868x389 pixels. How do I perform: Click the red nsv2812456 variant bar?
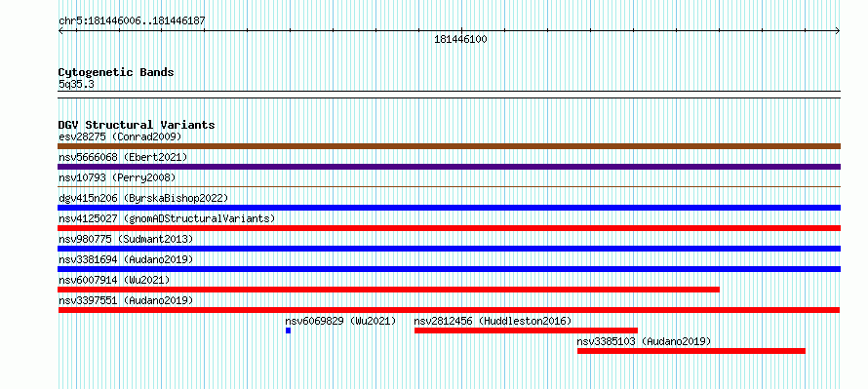click(526, 331)
